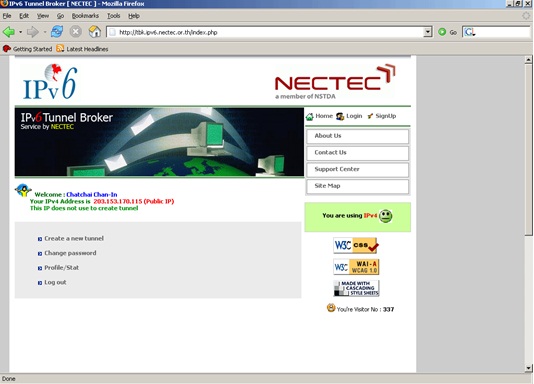Reload the page with the refresh icon

[57, 32]
